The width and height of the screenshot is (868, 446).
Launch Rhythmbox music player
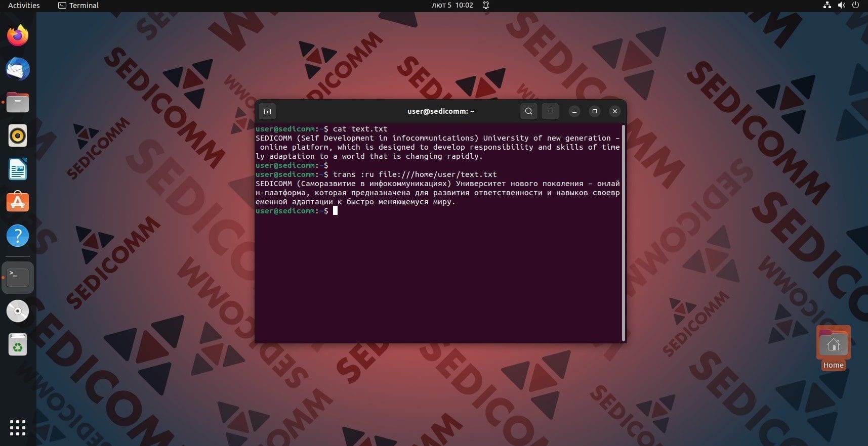[18, 136]
